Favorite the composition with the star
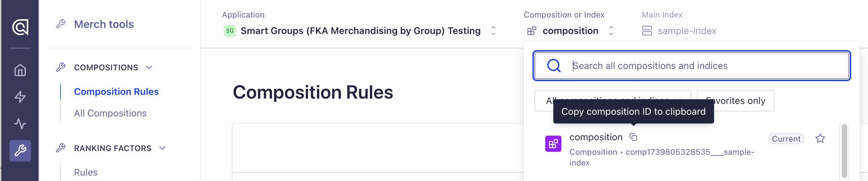Screen dimensions: 868x181 coord(820,139)
